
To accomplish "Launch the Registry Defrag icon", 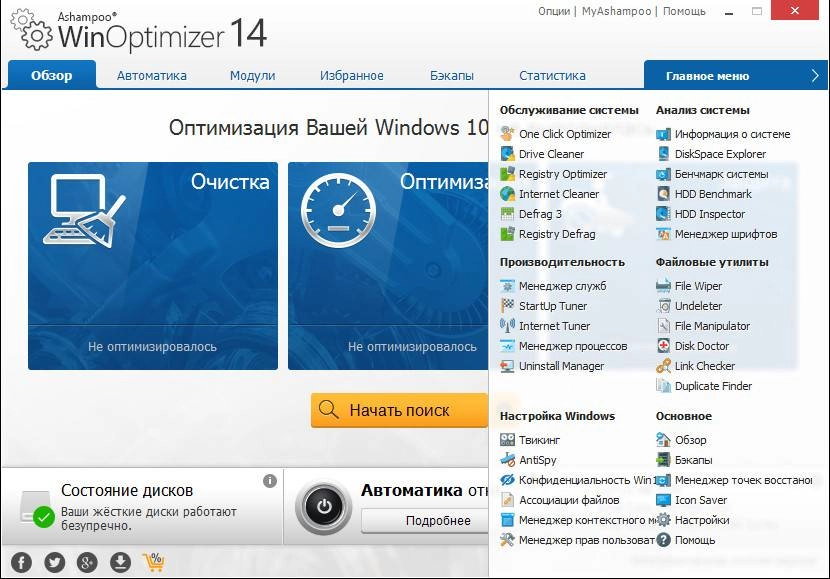I will click(x=507, y=234).
